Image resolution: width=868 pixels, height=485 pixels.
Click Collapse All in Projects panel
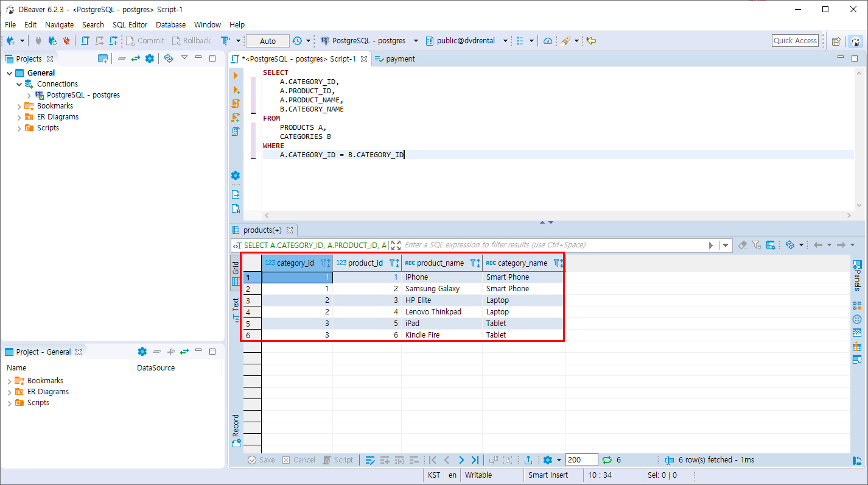(122, 58)
